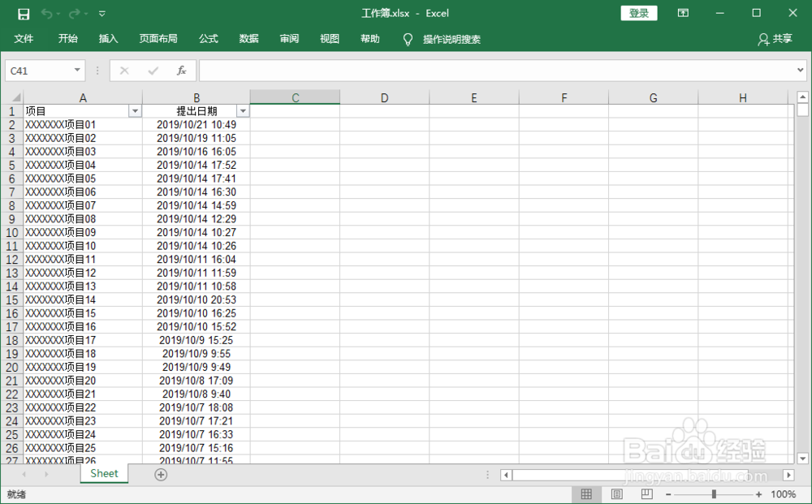Switch to Normal view icon

(586, 494)
